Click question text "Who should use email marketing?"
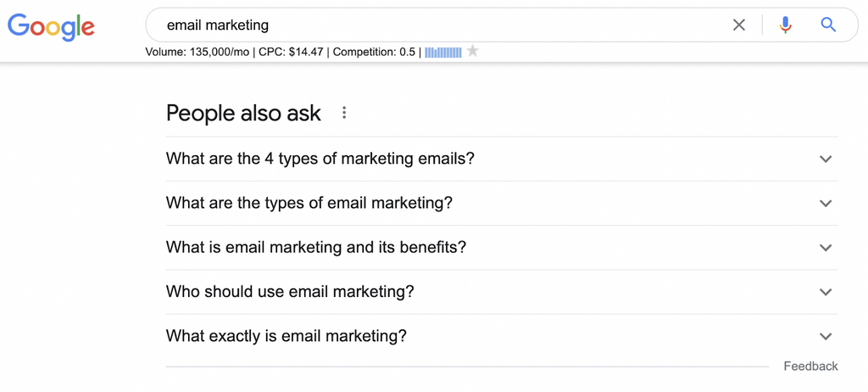Image resolution: width=868 pixels, height=392 pixels. [290, 292]
